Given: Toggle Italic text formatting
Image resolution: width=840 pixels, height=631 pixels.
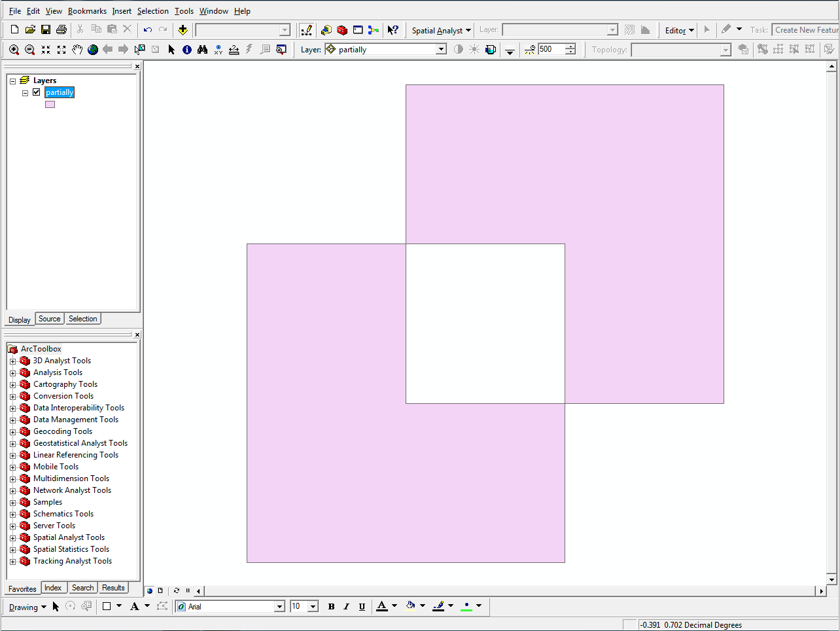Looking at the screenshot, I should tap(346, 607).
